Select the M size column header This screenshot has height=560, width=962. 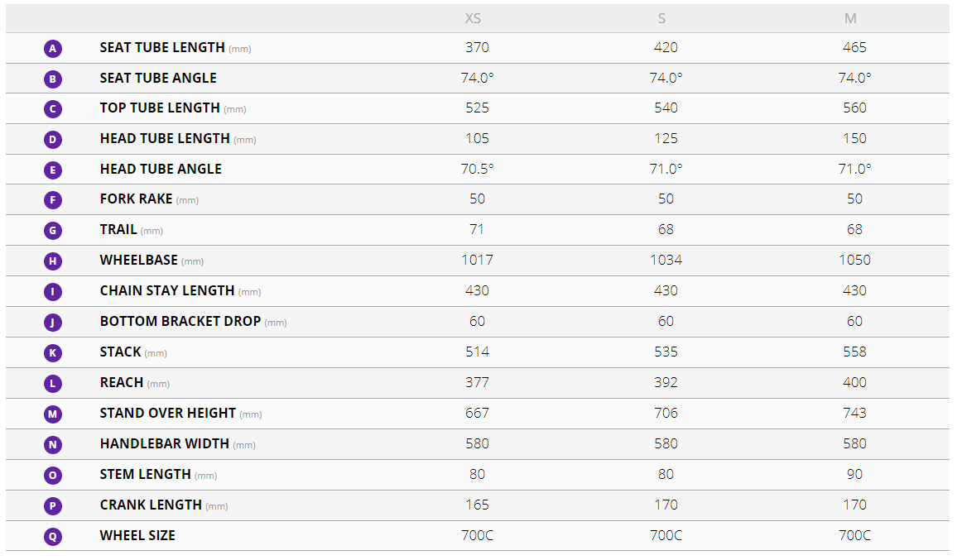(851, 18)
